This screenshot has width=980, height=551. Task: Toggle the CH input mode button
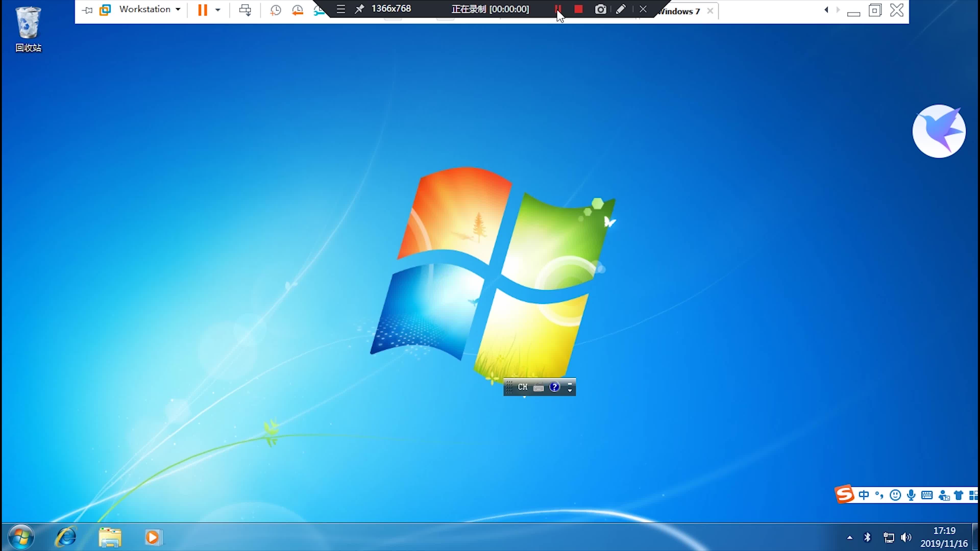523,386
